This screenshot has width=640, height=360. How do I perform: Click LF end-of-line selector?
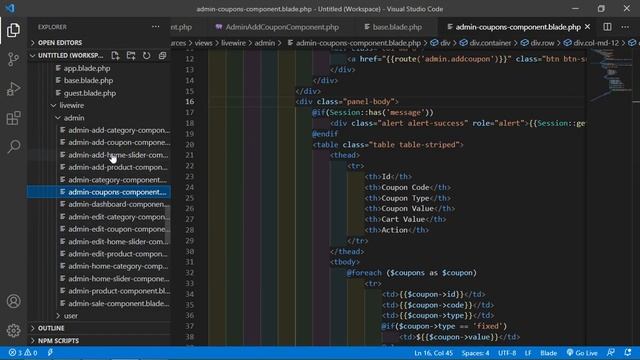tap(528, 353)
